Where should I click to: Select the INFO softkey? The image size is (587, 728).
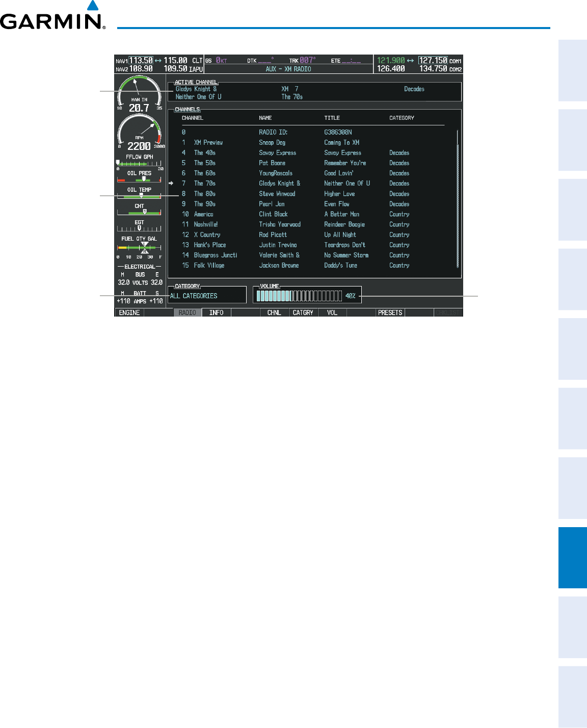click(217, 313)
